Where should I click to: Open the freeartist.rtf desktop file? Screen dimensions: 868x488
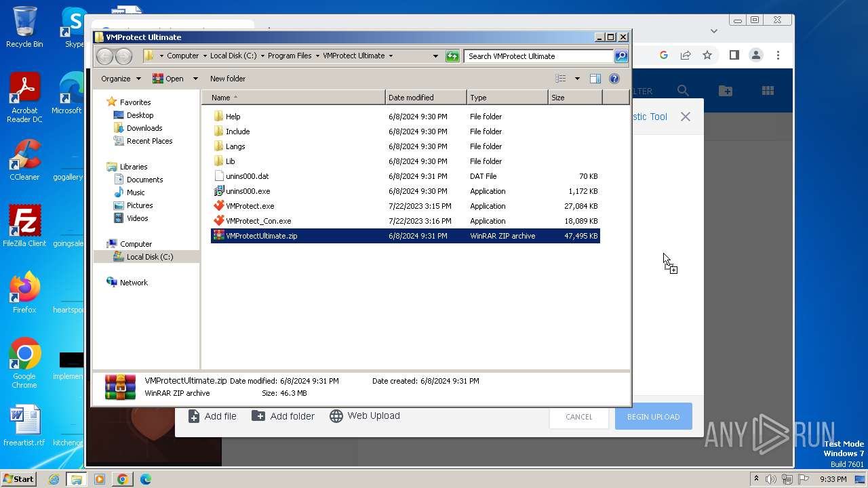24,426
